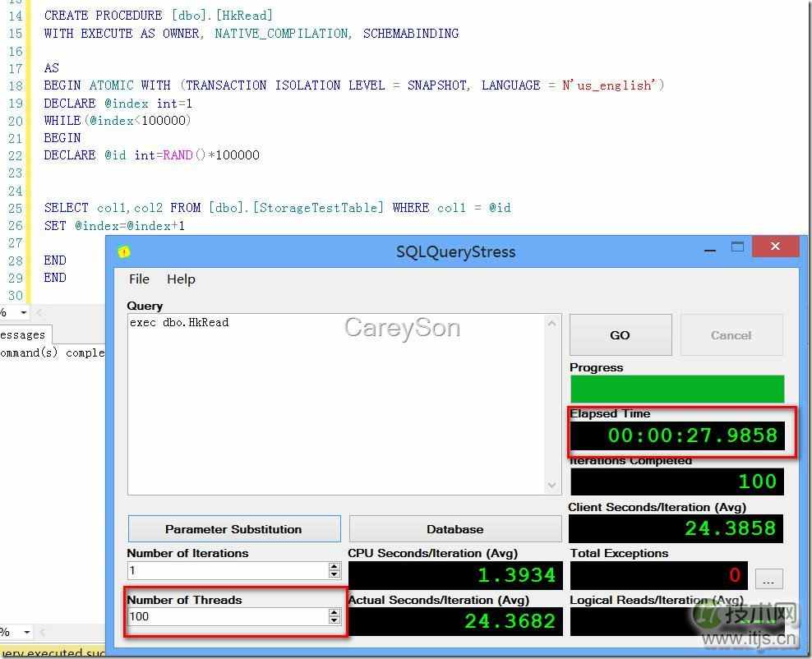Screen dimensions: 812x659
Task: Click the Number of Iterations input field
Action: [x=226, y=570]
